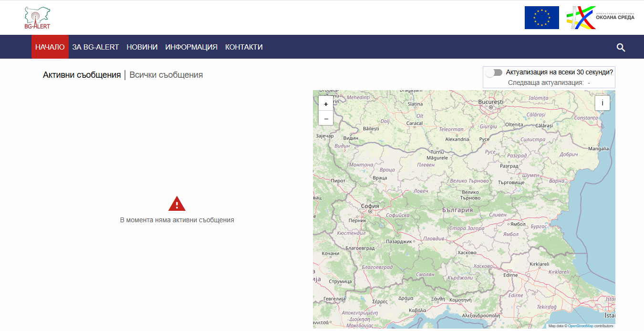The height and width of the screenshot is (331, 644).
Task: Navigate to КОНТАКТИ
Action: click(x=244, y=47)
